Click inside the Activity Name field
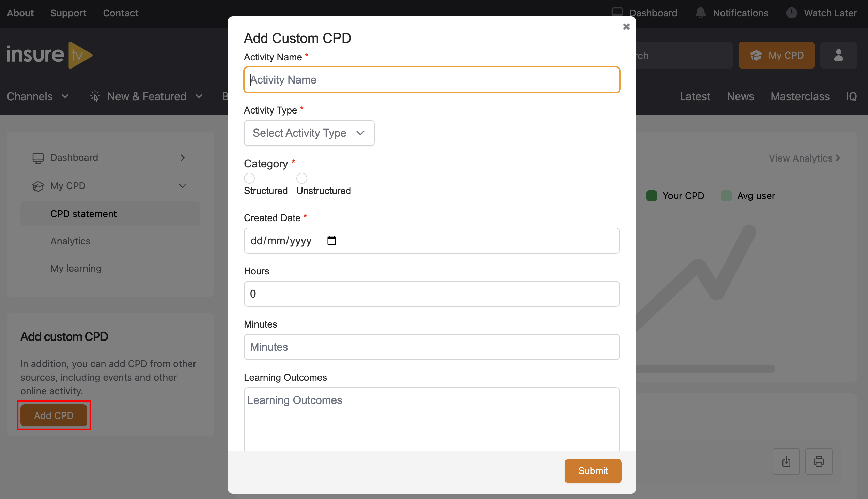This screenshot has width=868, height=499. [x=431, y=79]
